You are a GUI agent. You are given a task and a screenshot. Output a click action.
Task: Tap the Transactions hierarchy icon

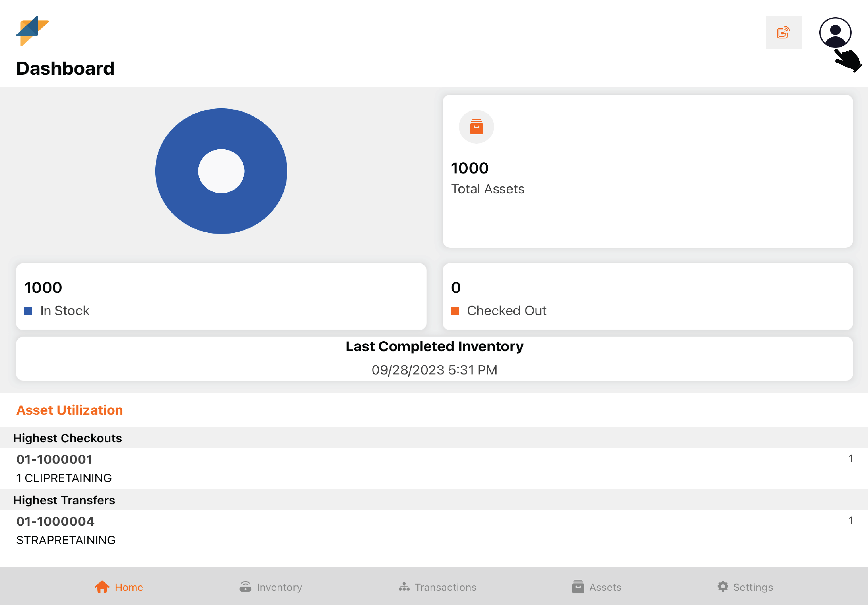pyautogui.click(x=404, y=587)
